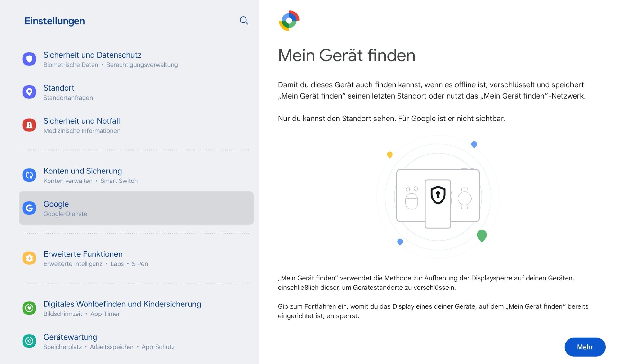Click the text 'Speicherplatz'

pyautogui.click(x=63, y=347)
